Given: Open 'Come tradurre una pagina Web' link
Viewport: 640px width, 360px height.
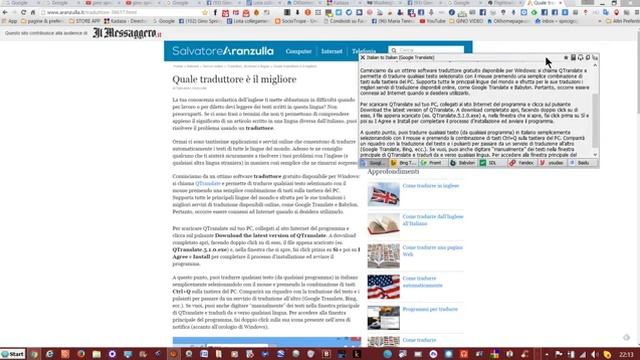Looking at the screenshot, I should (x=432, y=251).
